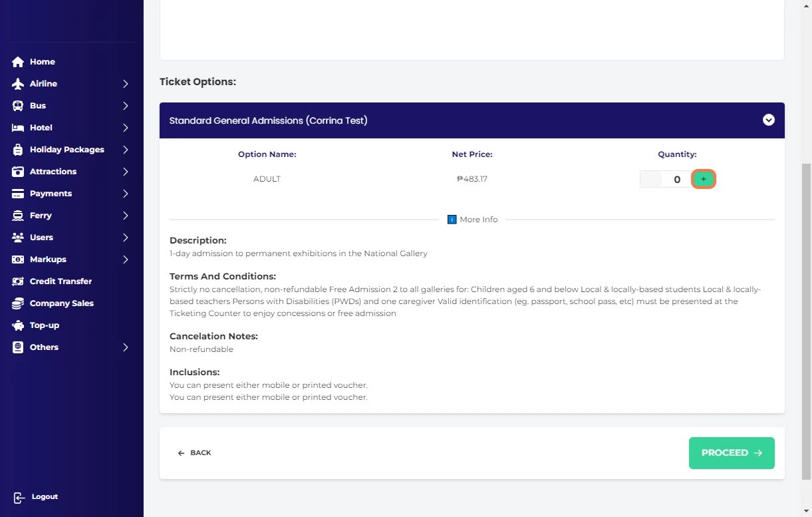Viewport: 812px width, 517px height.
Task: Click the Logout icon at bottom
Action: pyautogui.click(x=19, y=498)
